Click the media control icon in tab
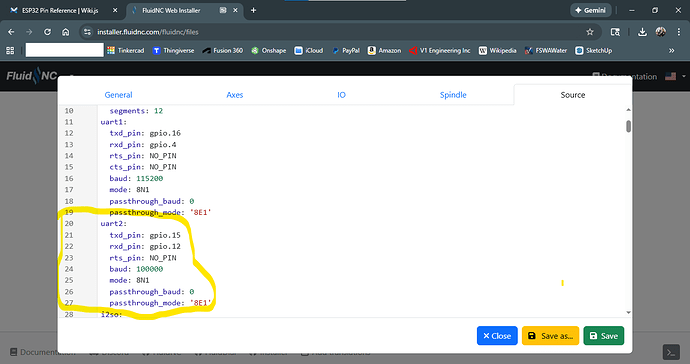This screenshot has height=364, width=690. (x=223, y=10)
